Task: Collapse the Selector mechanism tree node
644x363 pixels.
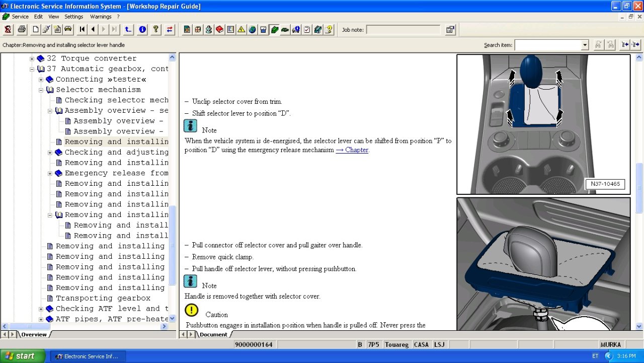Action: point(41,90)
